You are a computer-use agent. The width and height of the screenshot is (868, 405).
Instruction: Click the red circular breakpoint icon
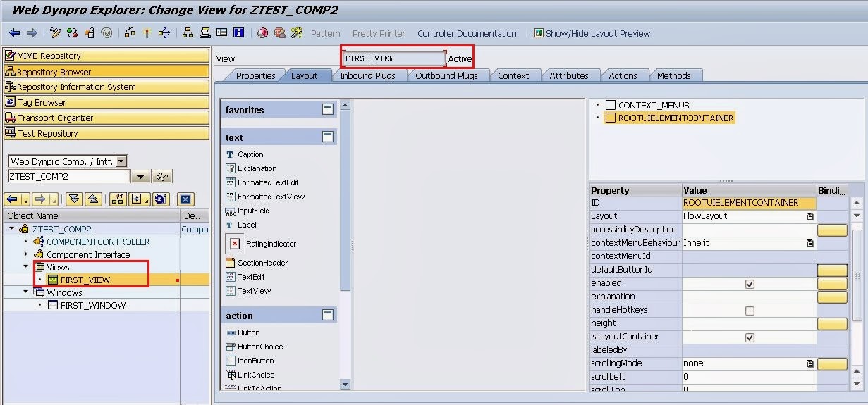click(x=262, y=33)
